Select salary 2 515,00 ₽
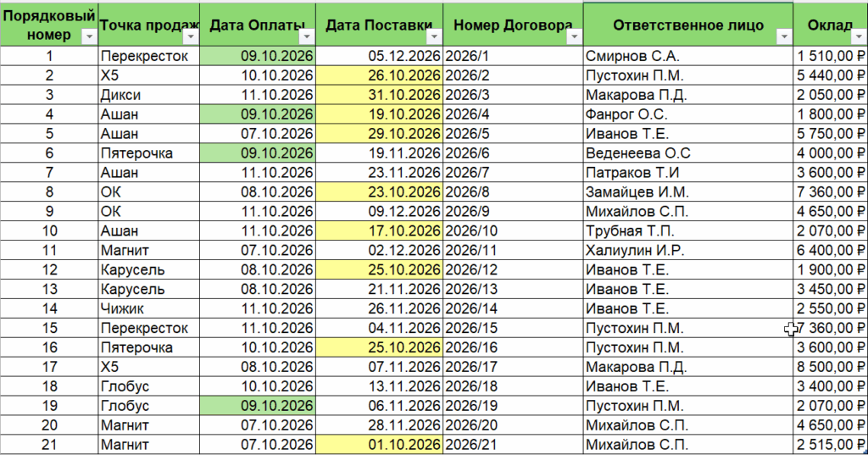868x455 pixels. click(x=831, y=445)
